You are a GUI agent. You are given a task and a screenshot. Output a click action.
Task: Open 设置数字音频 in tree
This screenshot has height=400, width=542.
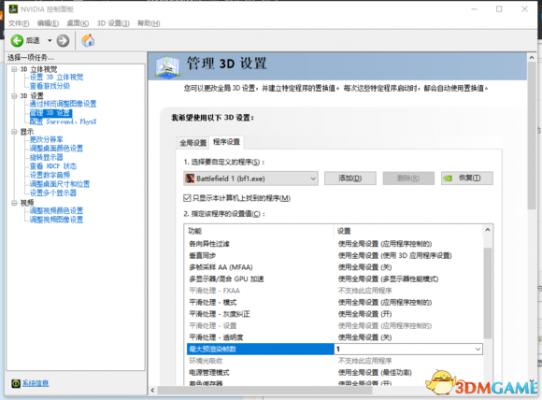point(50,175)
